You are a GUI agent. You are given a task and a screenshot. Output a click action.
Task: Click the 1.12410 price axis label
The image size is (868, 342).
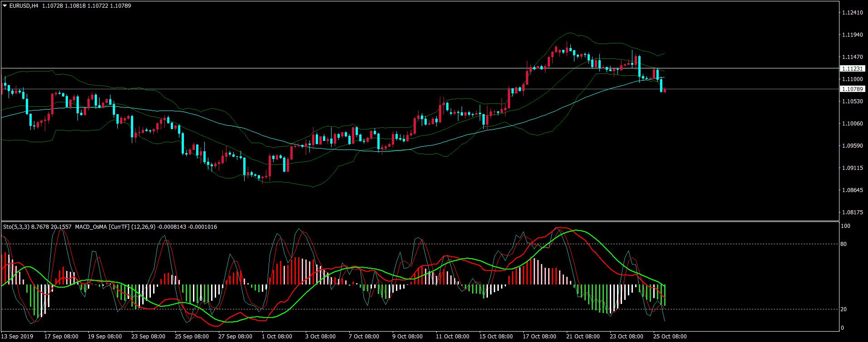click(x=852, y=13)
